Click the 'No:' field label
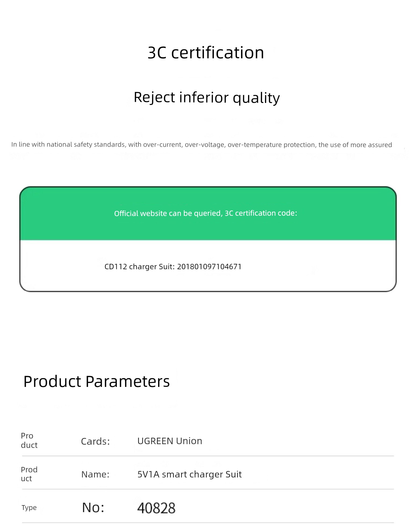Screen dimensions: 416x532 [x=93, y=508]
